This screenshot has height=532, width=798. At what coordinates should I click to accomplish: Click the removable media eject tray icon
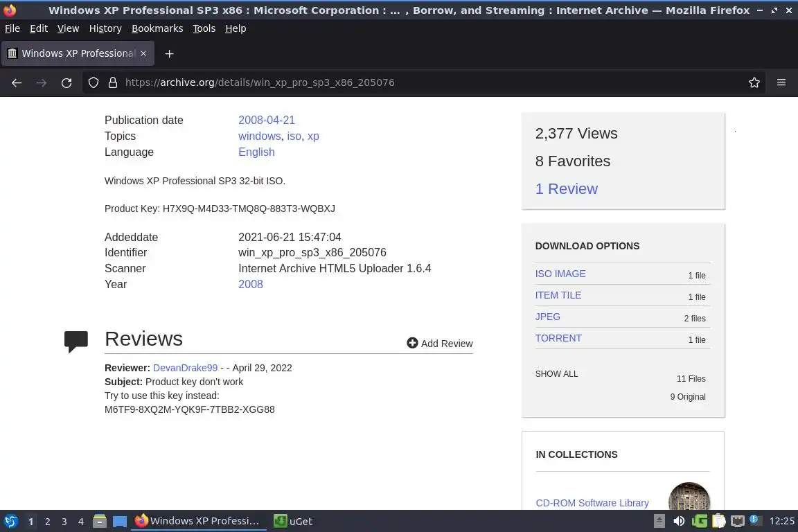(x=659, y=521)
